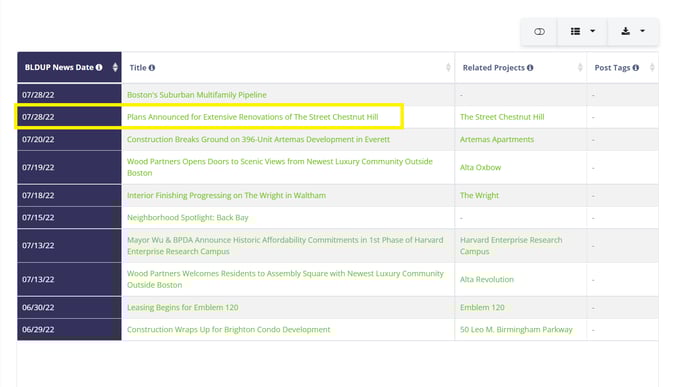This screenshot has width=688, height=387.
Task: Open the column list dropdown
Action: click(582, 32)
